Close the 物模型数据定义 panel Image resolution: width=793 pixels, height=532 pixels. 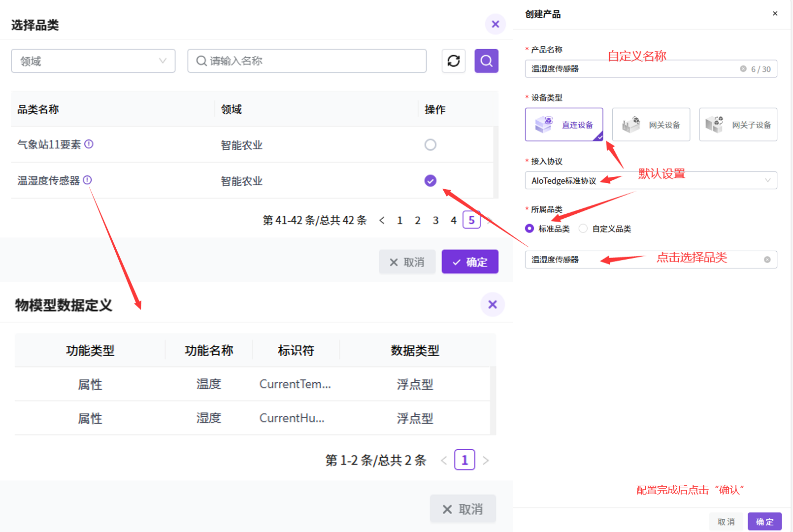click(x=492, y=304)
